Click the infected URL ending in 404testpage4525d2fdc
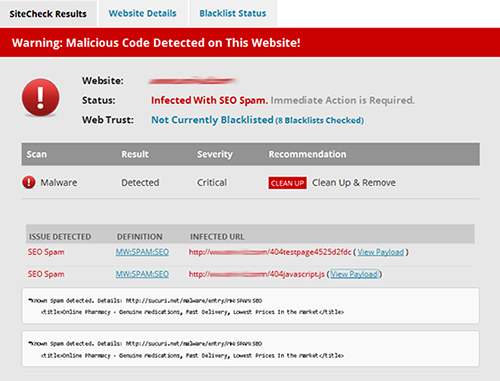Viewport: 500px width, 381px height. (x=270, y=252)
